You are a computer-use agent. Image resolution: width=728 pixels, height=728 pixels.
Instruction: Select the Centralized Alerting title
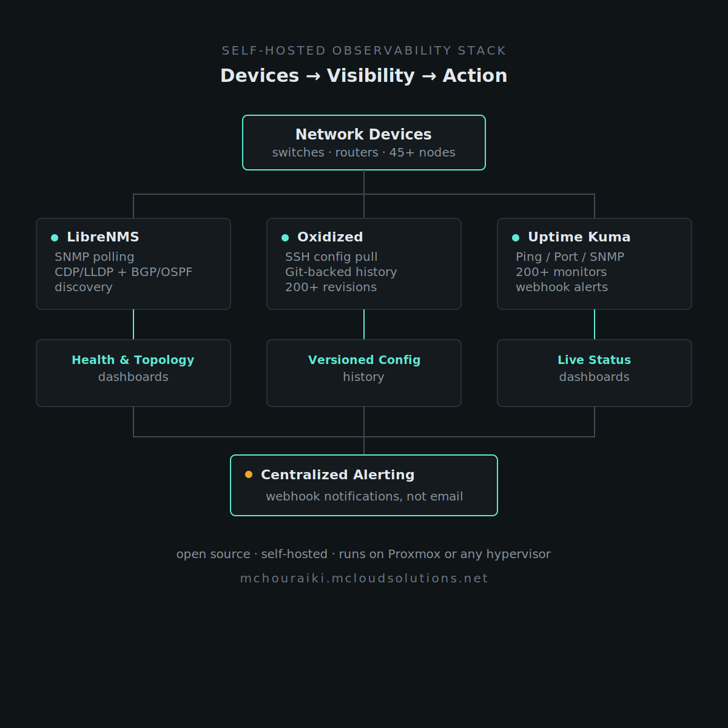338,475
